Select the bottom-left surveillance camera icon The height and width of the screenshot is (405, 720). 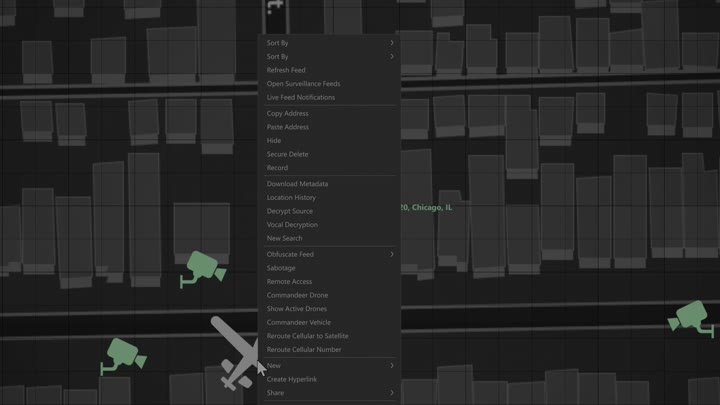click(124, 355)
